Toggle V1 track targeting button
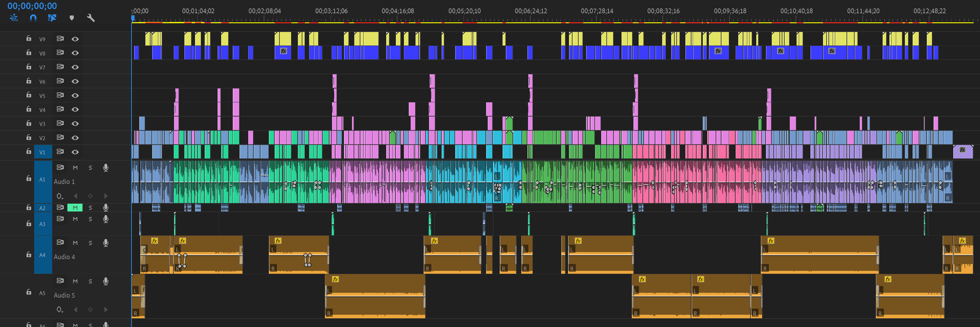980x327 pixels. tap(43, 152)
